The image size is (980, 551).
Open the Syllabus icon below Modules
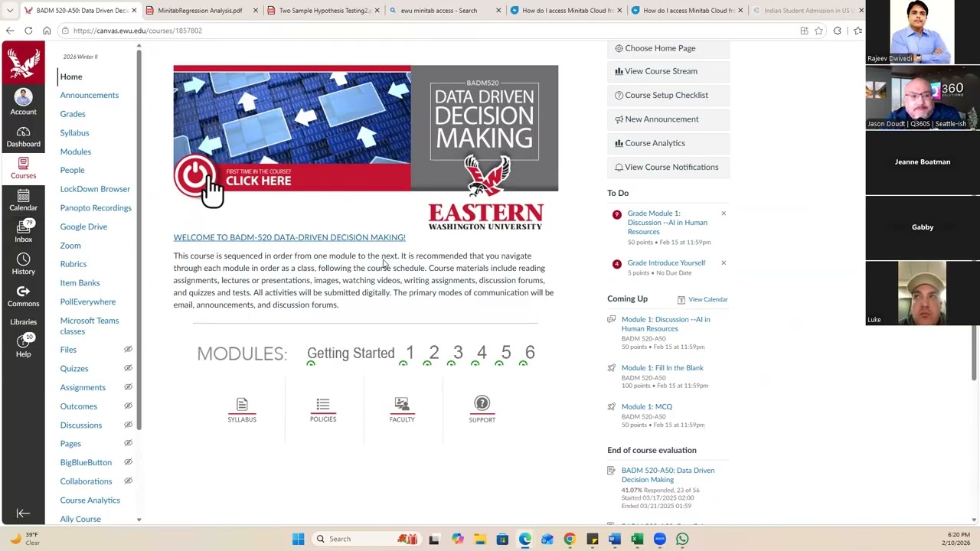[x=242, y=410]
